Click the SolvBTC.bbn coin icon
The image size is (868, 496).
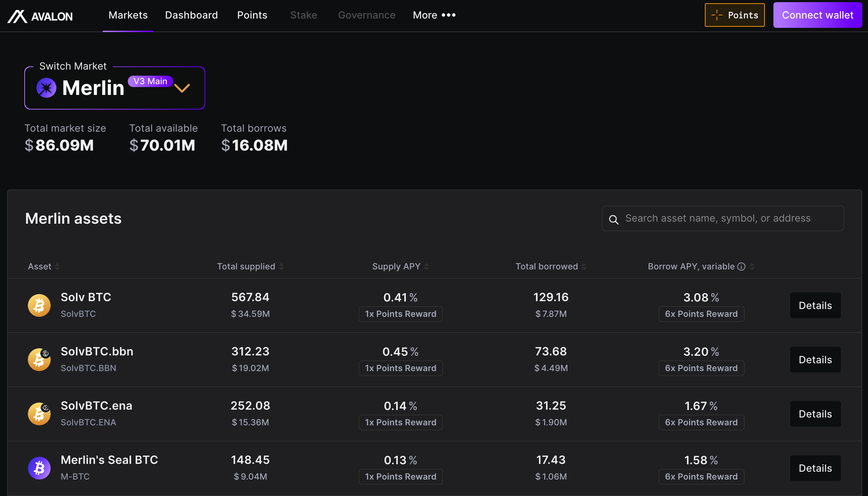click(39, 360)
